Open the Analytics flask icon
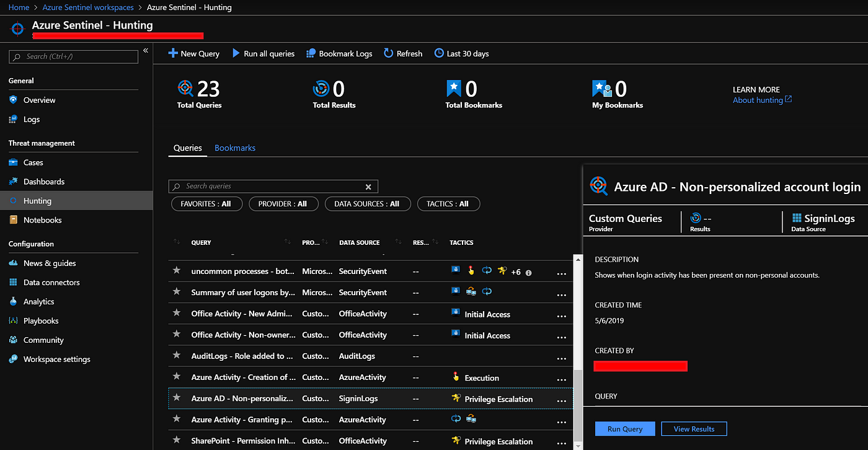The image size is (868, 450). [x=13, y=301]
